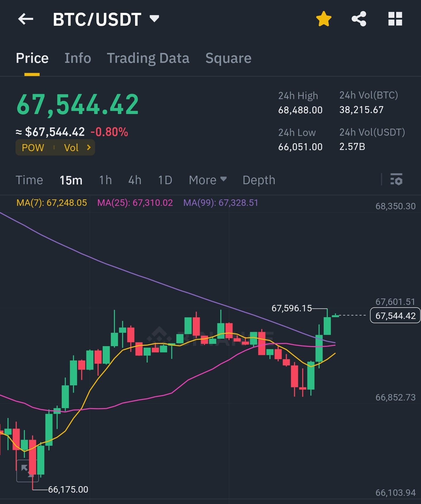Viewport: 421px width, 504px height.
Task: Tap the 66,175.00 low marker label
Action: [68, 489]
